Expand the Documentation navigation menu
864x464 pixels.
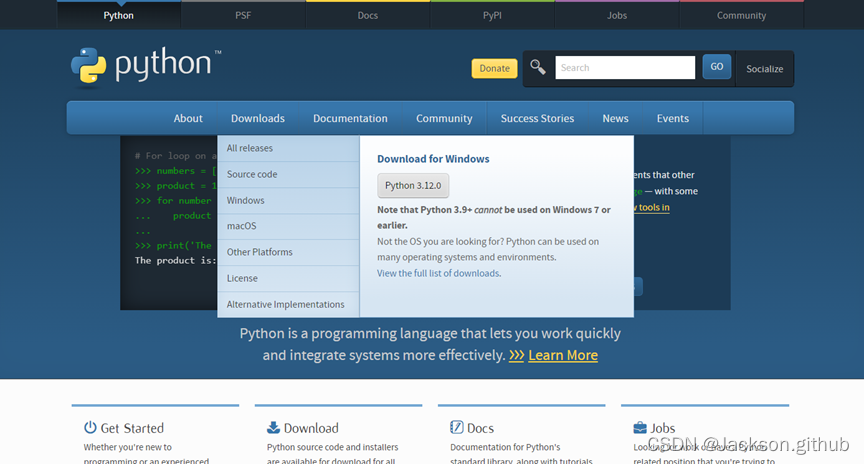350,118
